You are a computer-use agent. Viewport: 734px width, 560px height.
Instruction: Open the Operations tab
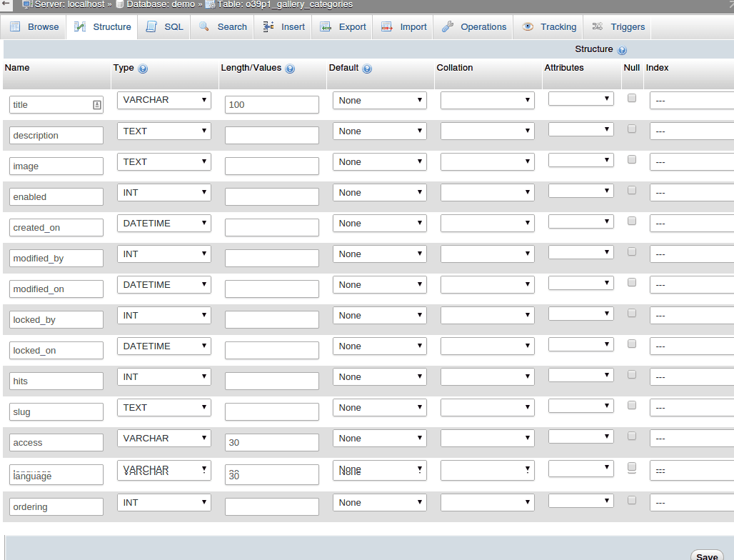[x=473, y=26]
